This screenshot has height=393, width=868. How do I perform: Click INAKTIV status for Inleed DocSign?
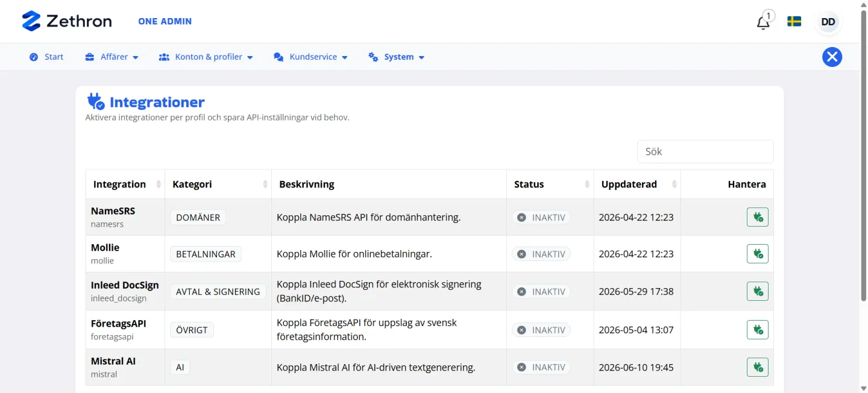[x=541, y=291]
